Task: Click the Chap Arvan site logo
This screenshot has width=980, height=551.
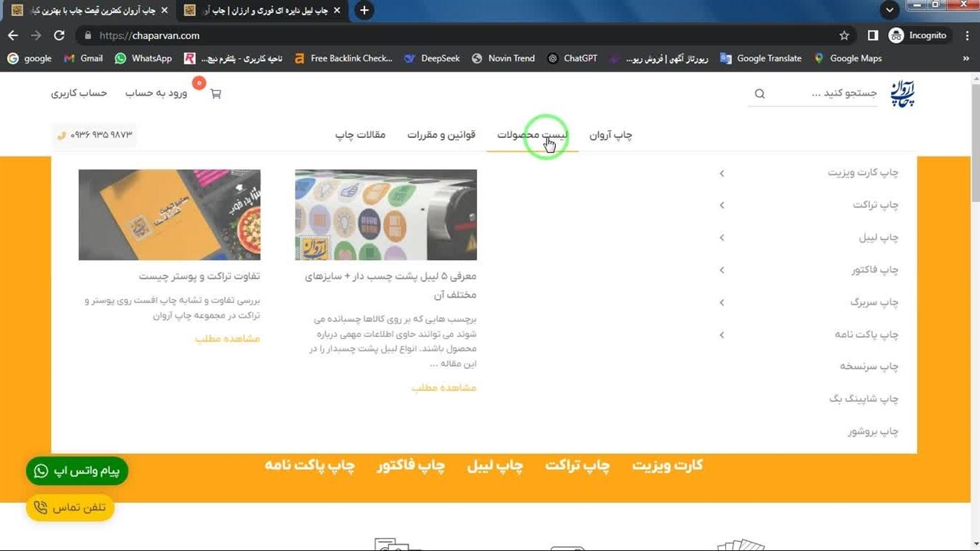Action: (x=902, y=93)
